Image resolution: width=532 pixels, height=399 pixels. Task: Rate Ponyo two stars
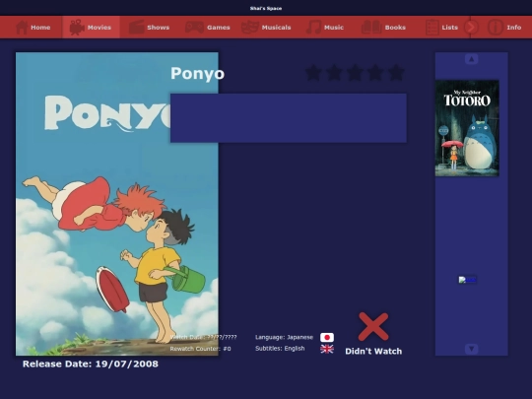pyautogui.click(x=334, y=73)
